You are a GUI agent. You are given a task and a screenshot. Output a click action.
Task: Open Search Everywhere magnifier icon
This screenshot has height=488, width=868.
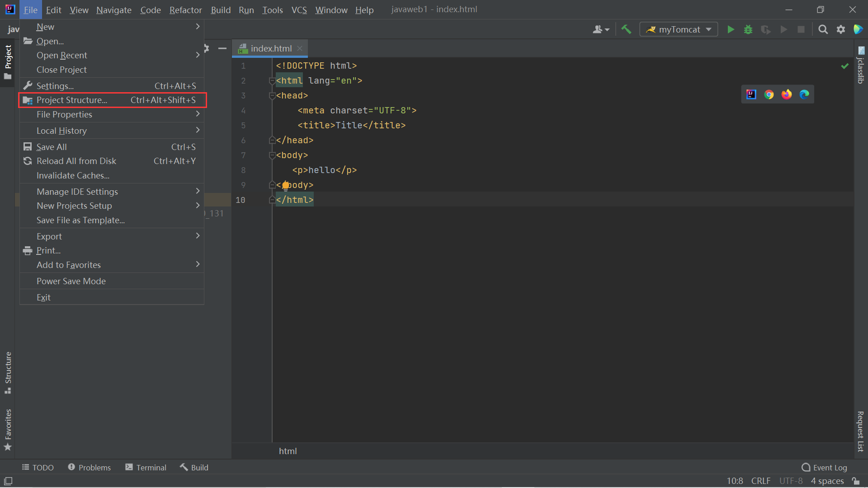[x=823, y=29]
